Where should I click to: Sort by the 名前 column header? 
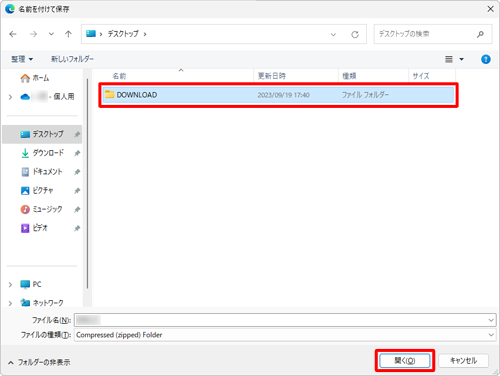coord(119,76)
